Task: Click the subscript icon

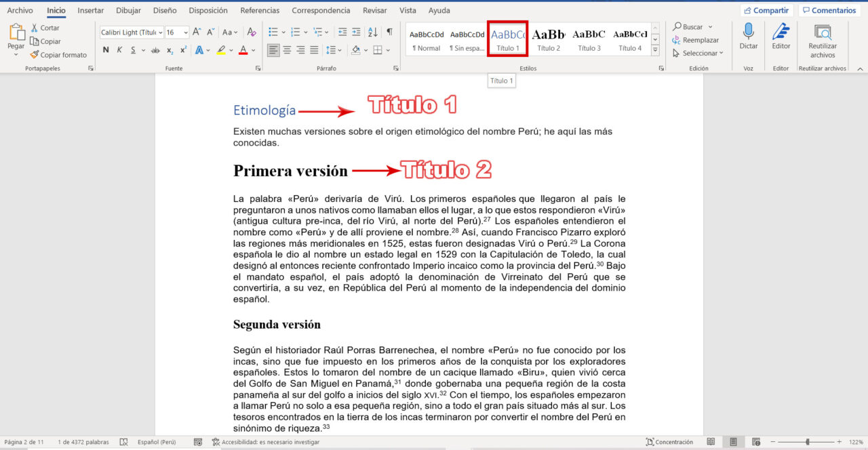Action: [170, 49]
